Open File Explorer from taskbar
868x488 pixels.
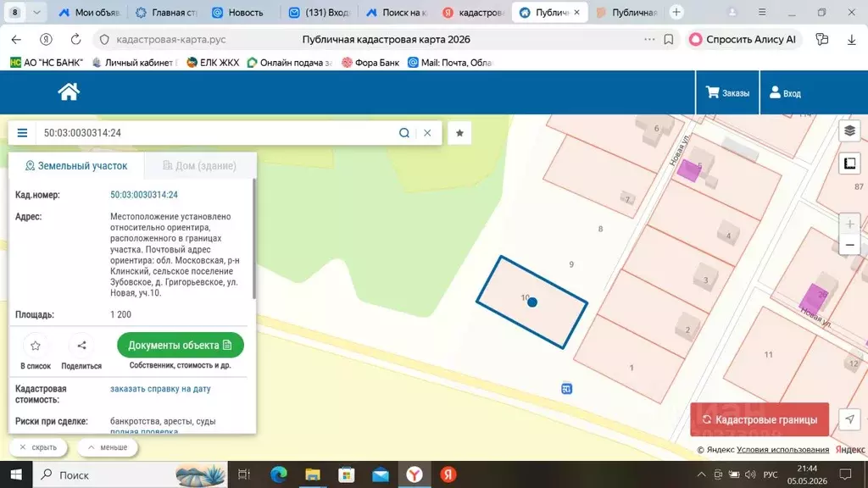coord(313,474)
